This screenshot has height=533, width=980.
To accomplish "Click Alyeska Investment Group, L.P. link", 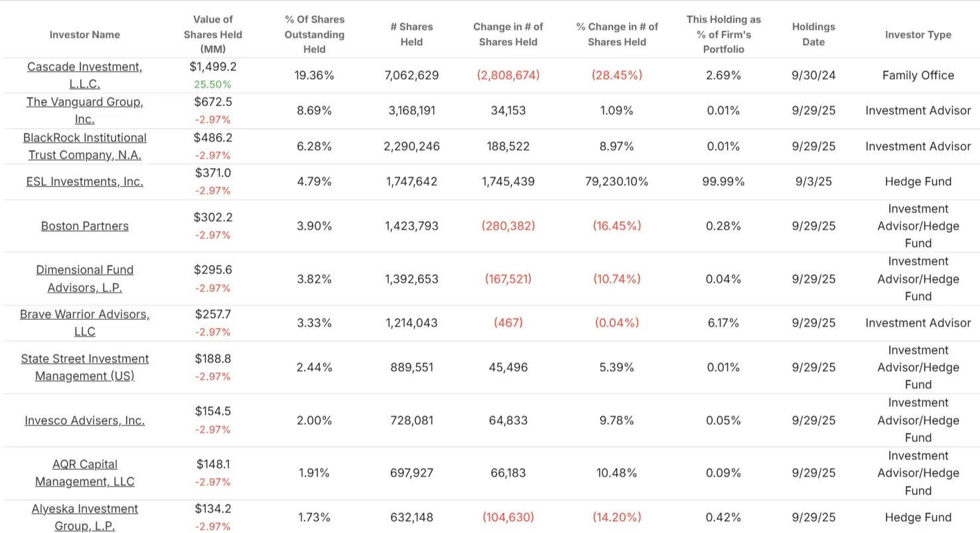I will pyautogui.click(x=84, y=517).
